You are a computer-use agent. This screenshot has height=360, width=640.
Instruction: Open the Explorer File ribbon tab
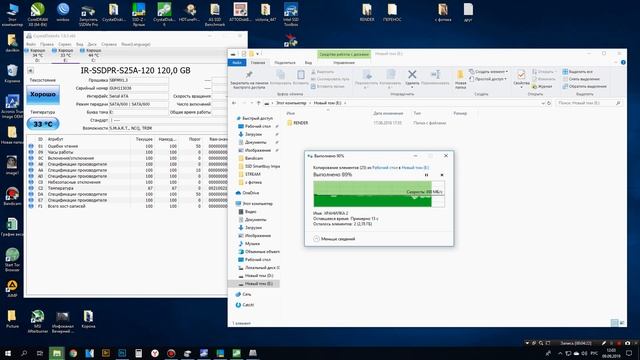point(237,62)
